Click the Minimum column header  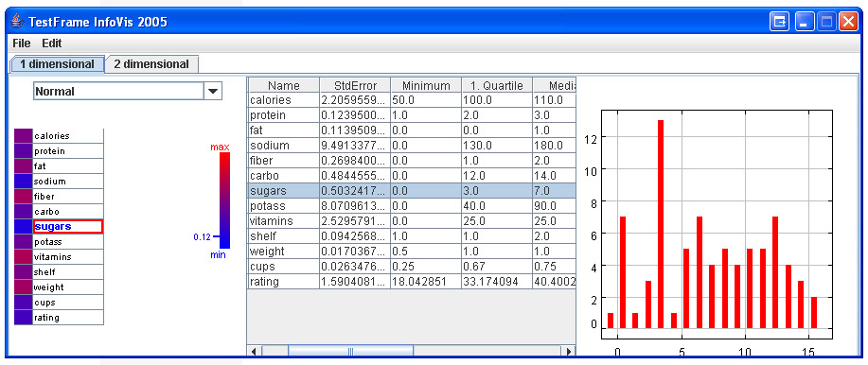click(x=426, y=85)
